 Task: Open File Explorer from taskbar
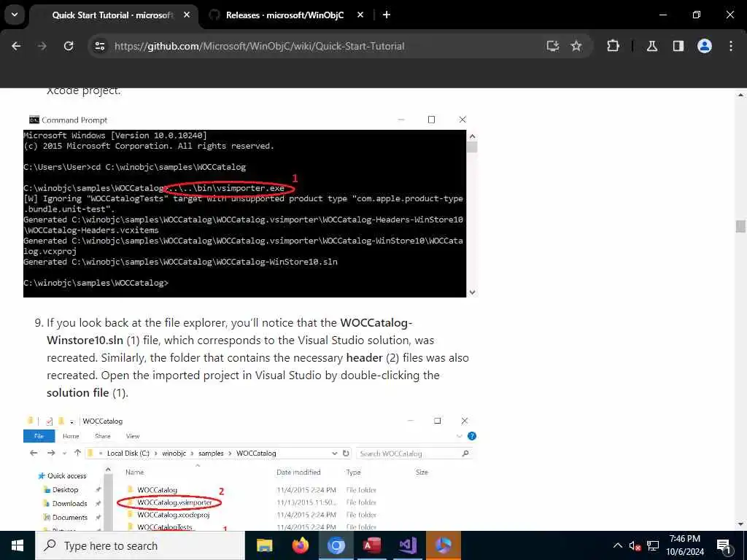pos(264,545)
